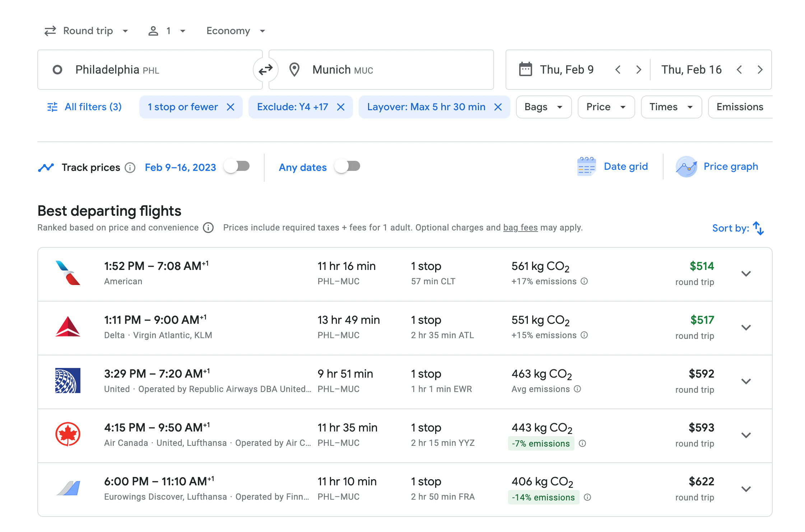Toggle Any dates price tracking
Image resolution: width=805 pixels, height=532 pixels.
point(347,167)
